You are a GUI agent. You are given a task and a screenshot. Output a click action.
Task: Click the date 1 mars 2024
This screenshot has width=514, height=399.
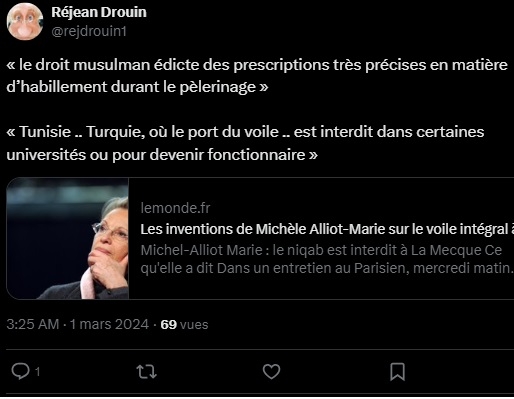point(109,324)
